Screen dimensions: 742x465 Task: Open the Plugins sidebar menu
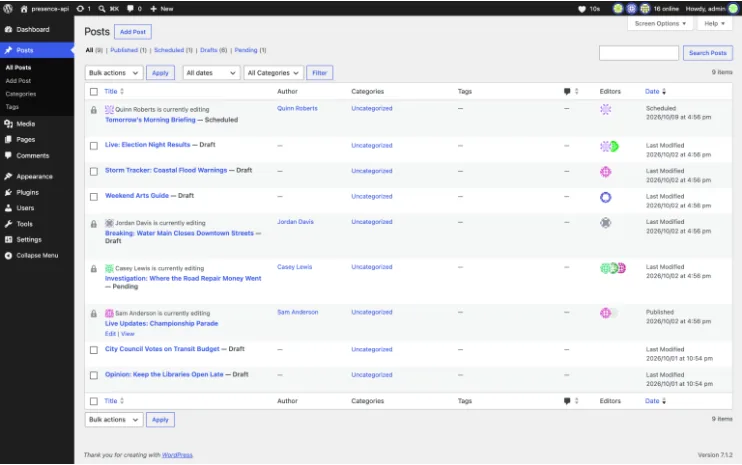pos(37,193)
